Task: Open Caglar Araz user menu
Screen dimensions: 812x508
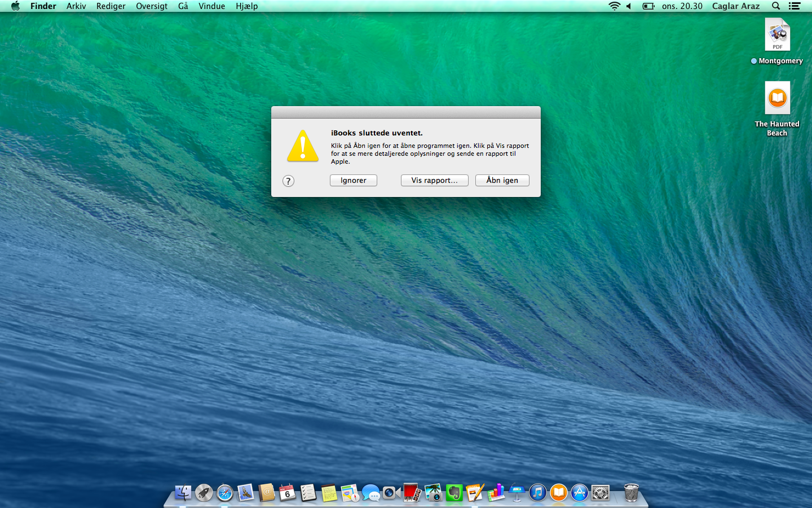Action: tap(736, 6)
